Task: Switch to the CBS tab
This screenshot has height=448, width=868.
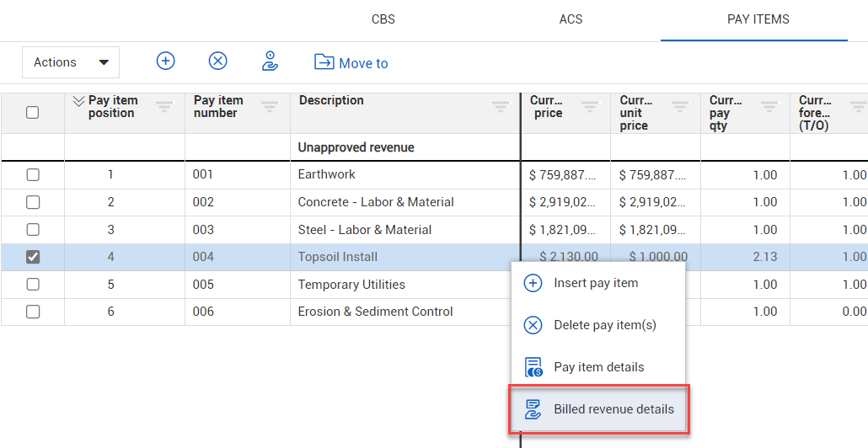Action: [383, 19]
